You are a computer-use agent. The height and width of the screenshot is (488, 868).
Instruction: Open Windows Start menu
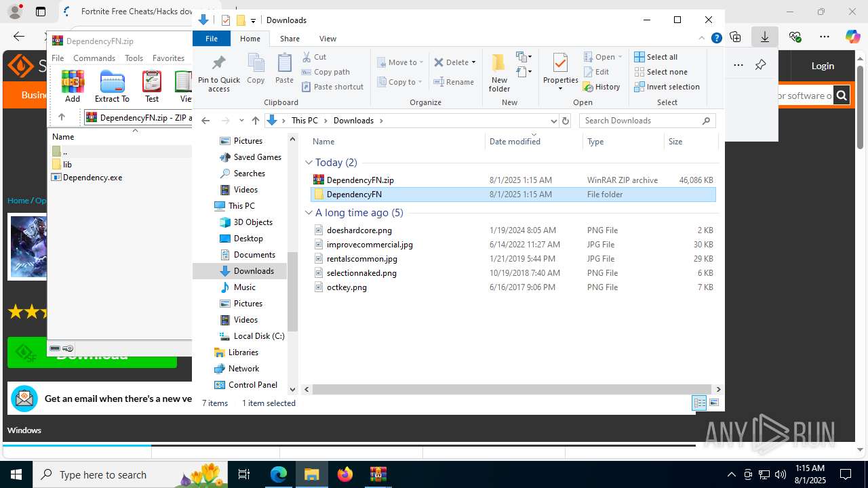[x=16, y=474]
